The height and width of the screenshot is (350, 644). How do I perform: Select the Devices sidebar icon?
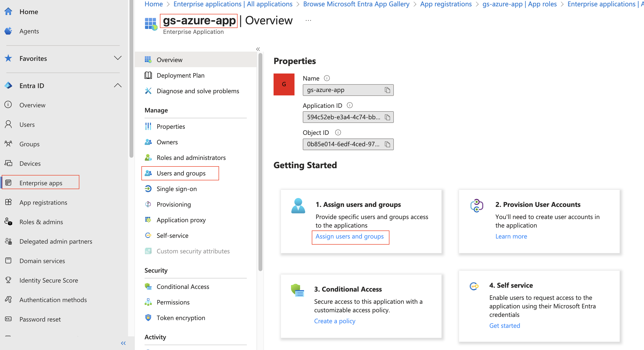pos(8,163)
